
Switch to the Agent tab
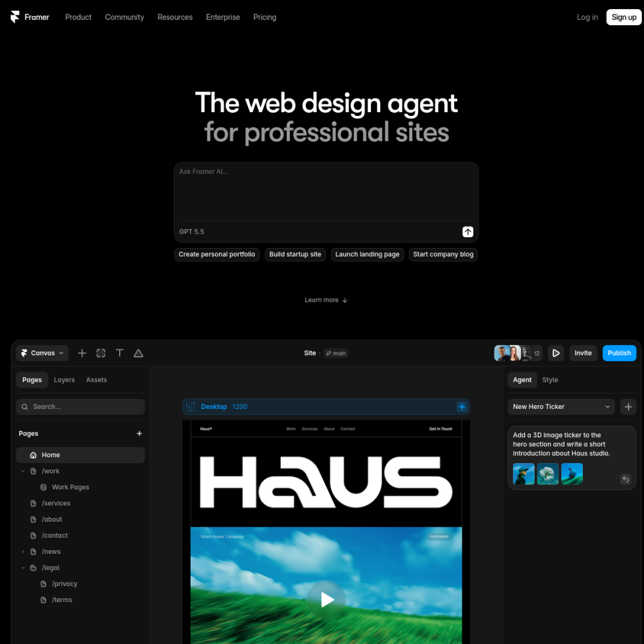click(522, 380)
